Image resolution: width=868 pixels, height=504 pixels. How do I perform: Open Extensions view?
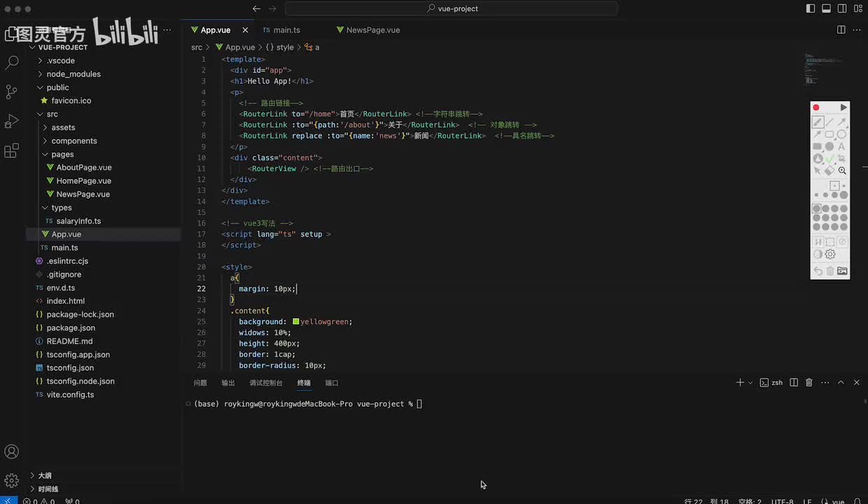[12, 151]
